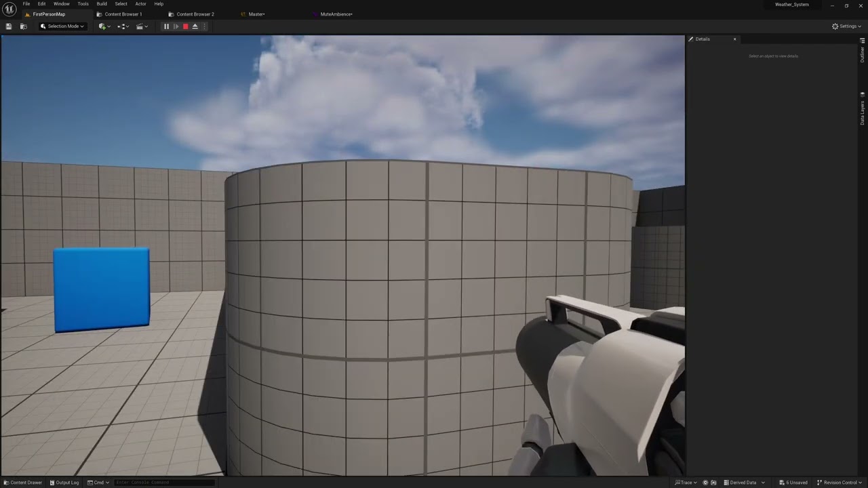Screen dimensions: 868x488
Task: Switch to the Master tab
Action: [256, 14]
